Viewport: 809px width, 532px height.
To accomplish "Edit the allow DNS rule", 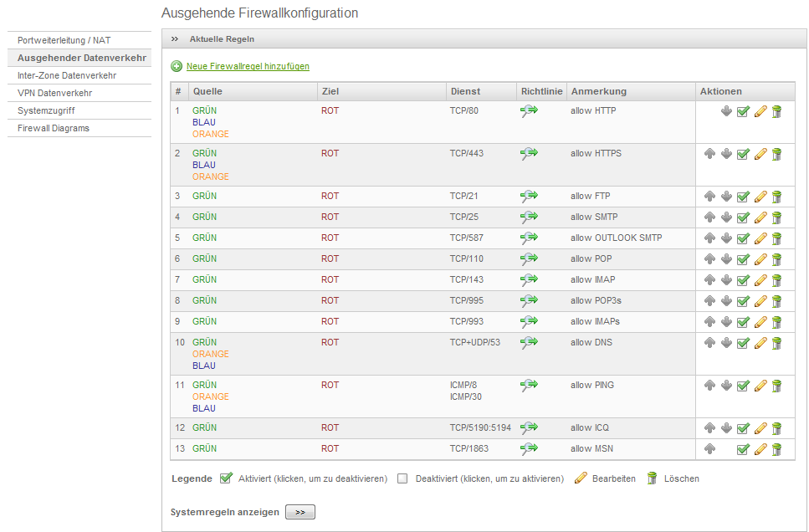I will coord(760,343).
